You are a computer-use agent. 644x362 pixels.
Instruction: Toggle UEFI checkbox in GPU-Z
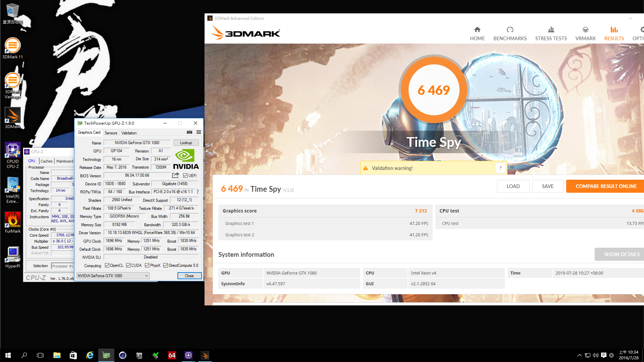(185, 176)
